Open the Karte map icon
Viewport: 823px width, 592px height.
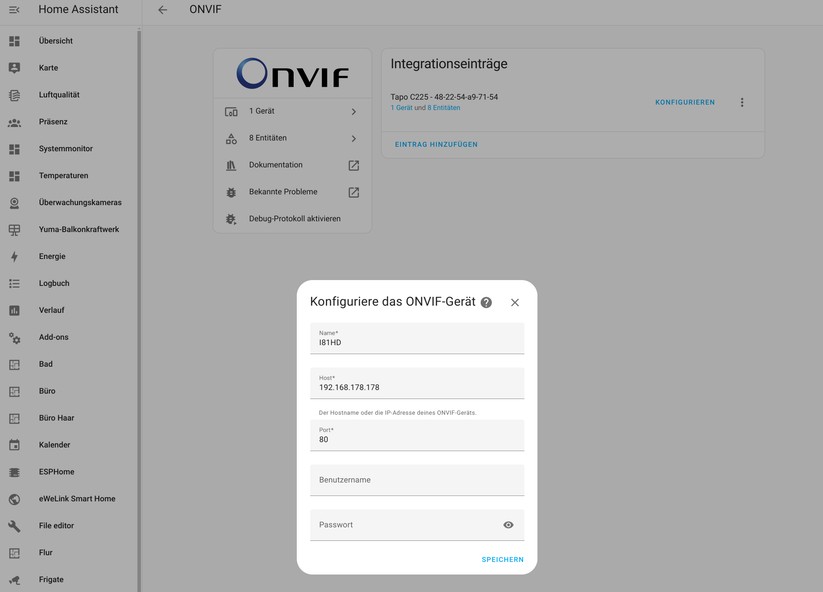tap(14, 68)
